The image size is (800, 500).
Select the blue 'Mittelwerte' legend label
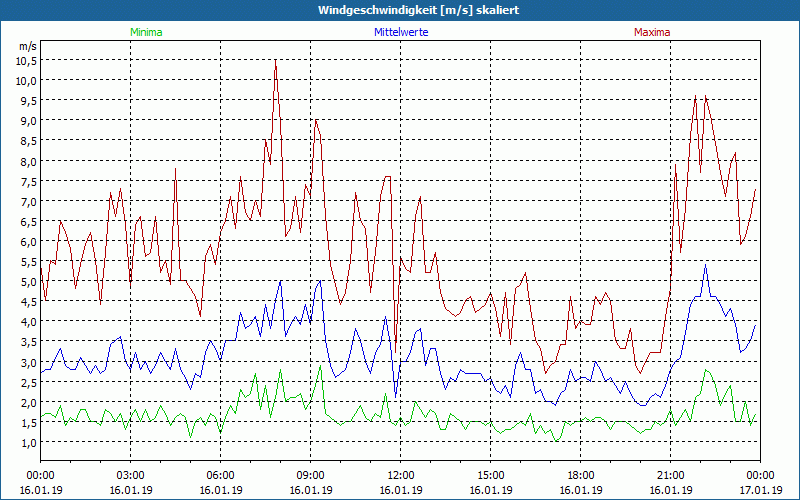pyautogui.click(x=401, y=32)
